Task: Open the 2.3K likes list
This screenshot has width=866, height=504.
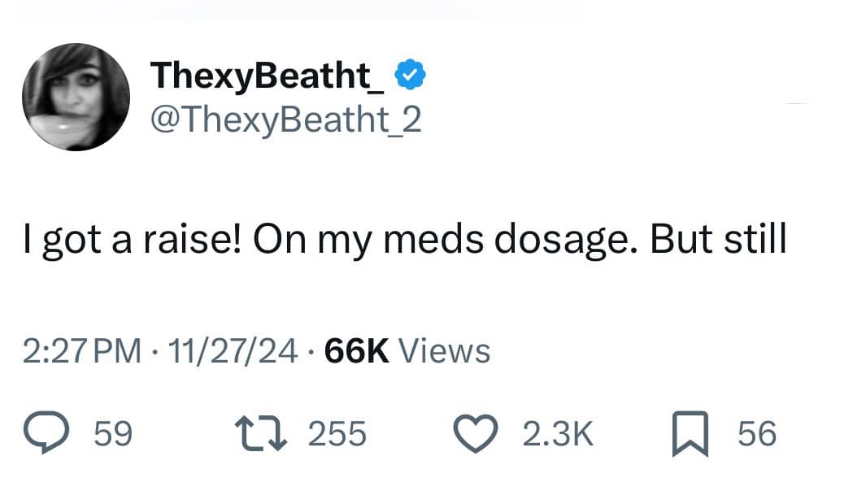Action: [557, 433]
